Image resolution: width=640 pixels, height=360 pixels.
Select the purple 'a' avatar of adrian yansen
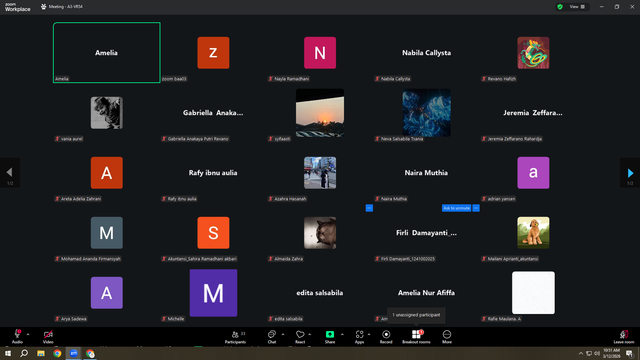click(x=533, y=173)
